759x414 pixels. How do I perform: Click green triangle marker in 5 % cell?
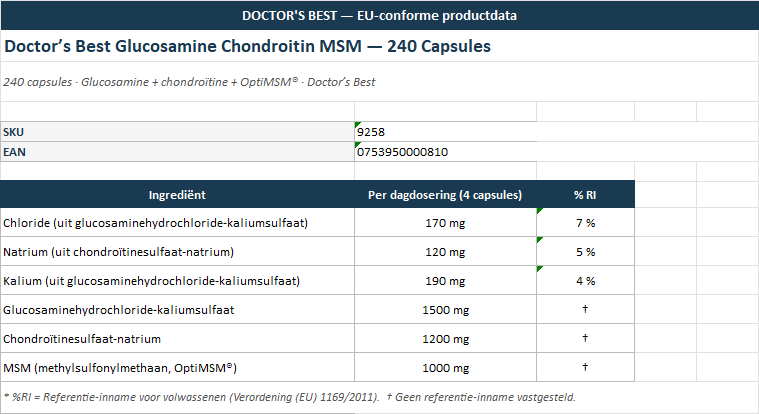tap(539, 240)
